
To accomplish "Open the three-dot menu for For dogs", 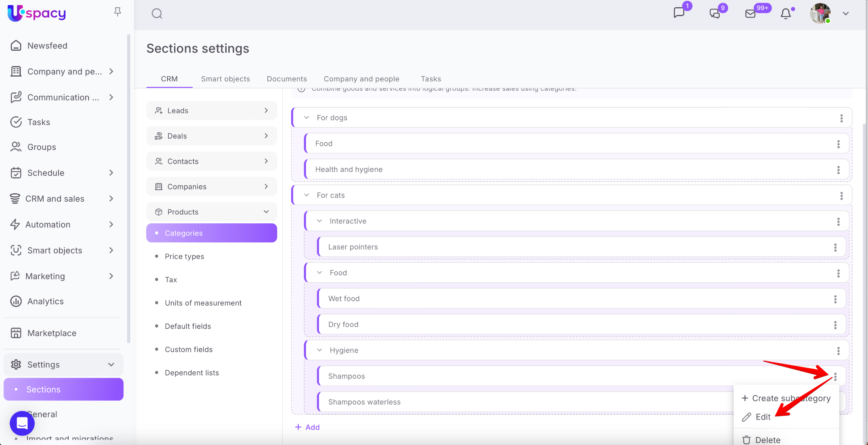I will (841, 118).
